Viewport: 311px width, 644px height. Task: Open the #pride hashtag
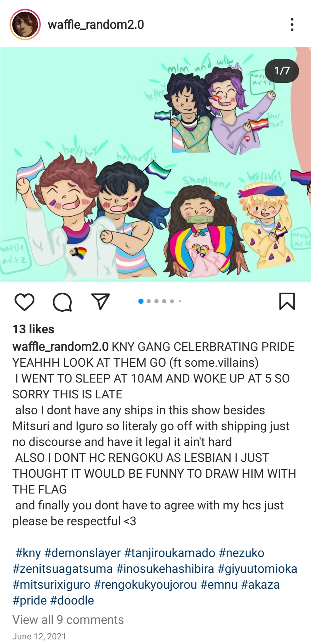[x=29, y=600]
